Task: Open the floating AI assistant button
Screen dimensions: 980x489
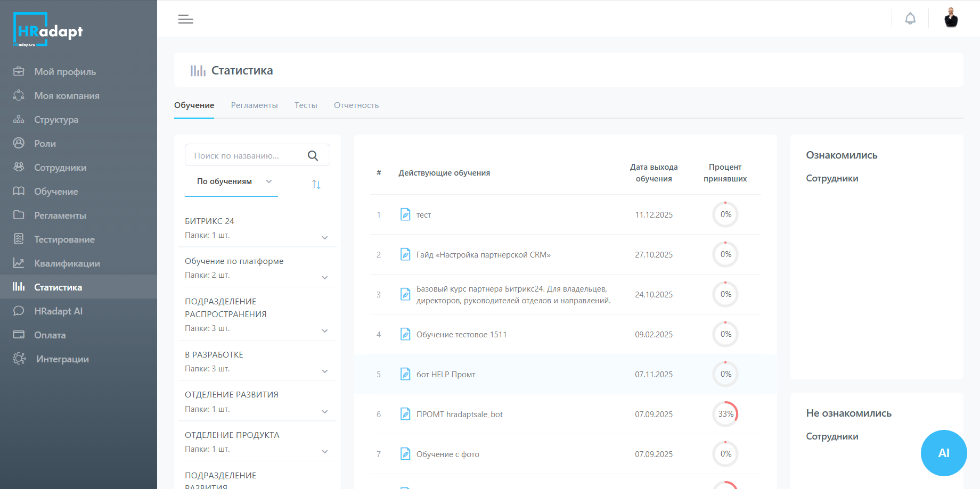Action: (x=943, y=453)
